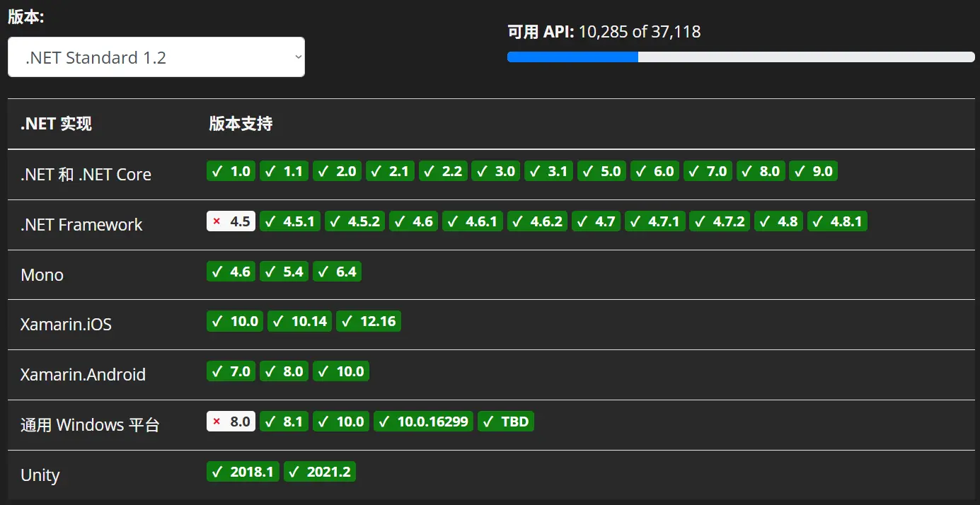
Task: Click the .NET Core 3.1 badge
Action: 549,171
